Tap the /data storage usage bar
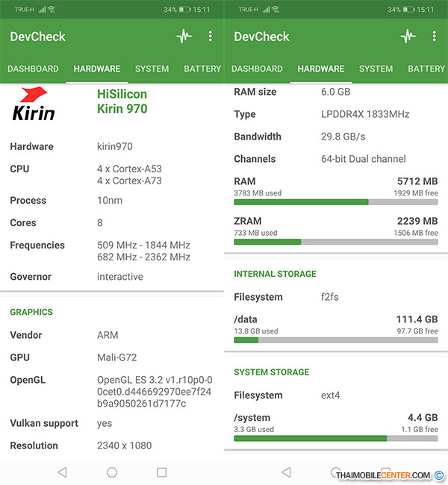The image size is (448, 485). [336, 340]
